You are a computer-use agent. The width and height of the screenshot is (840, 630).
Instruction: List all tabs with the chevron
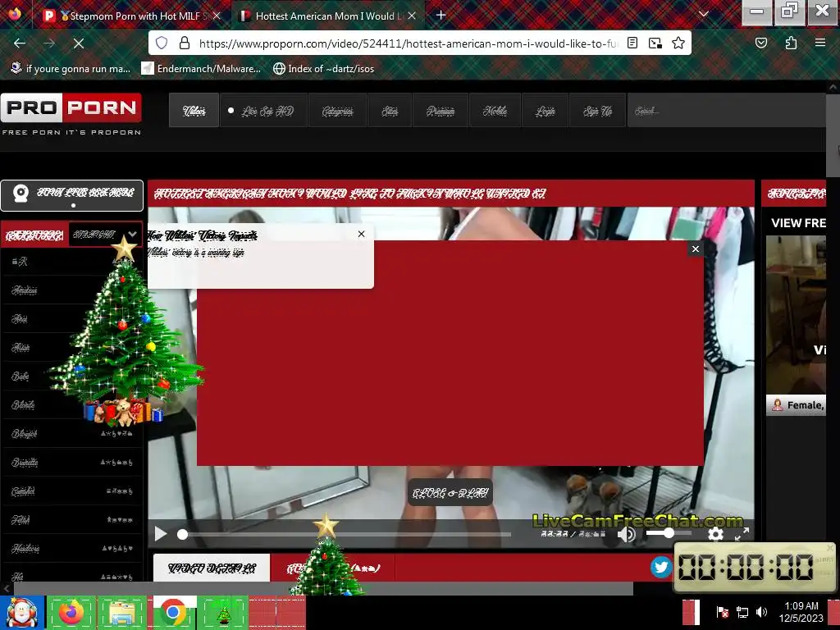click(x=704, y=15)
